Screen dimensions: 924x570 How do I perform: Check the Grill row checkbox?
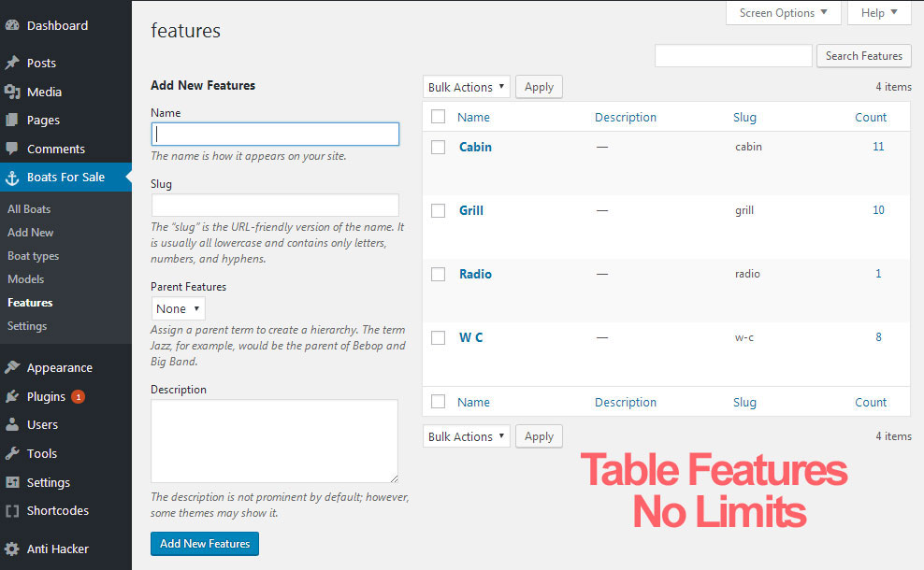438,210
